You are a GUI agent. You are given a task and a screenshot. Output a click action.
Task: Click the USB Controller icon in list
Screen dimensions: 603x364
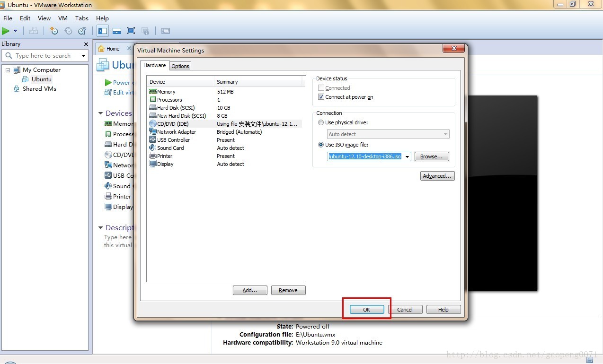(x=153, y=140)
